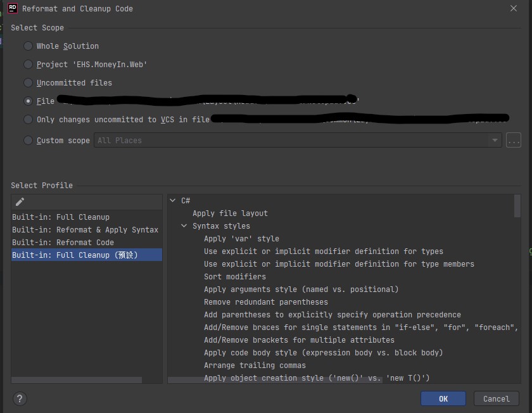The height and width of the screenshot is (413, 532).
Task: Click Add parentheses to specify precedence item
Action: 332,315
